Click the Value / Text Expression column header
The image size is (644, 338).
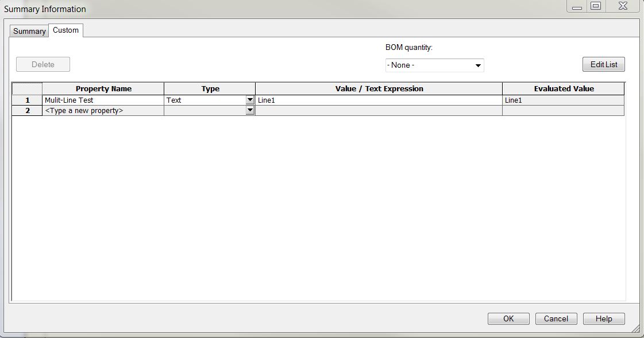(x=379, y=88)
